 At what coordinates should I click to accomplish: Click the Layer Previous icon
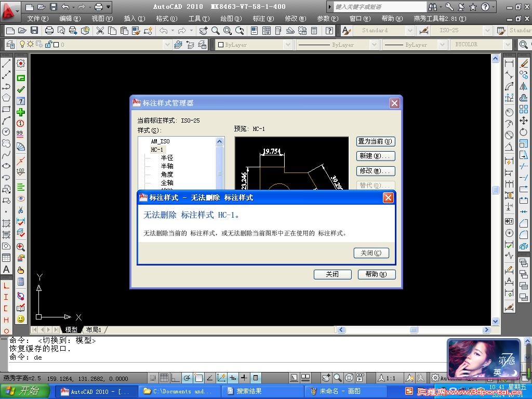coord(190,45)
